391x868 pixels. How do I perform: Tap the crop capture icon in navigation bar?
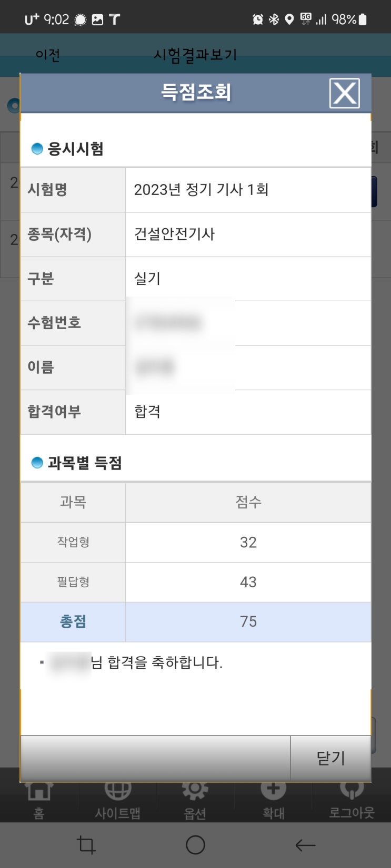86,845
